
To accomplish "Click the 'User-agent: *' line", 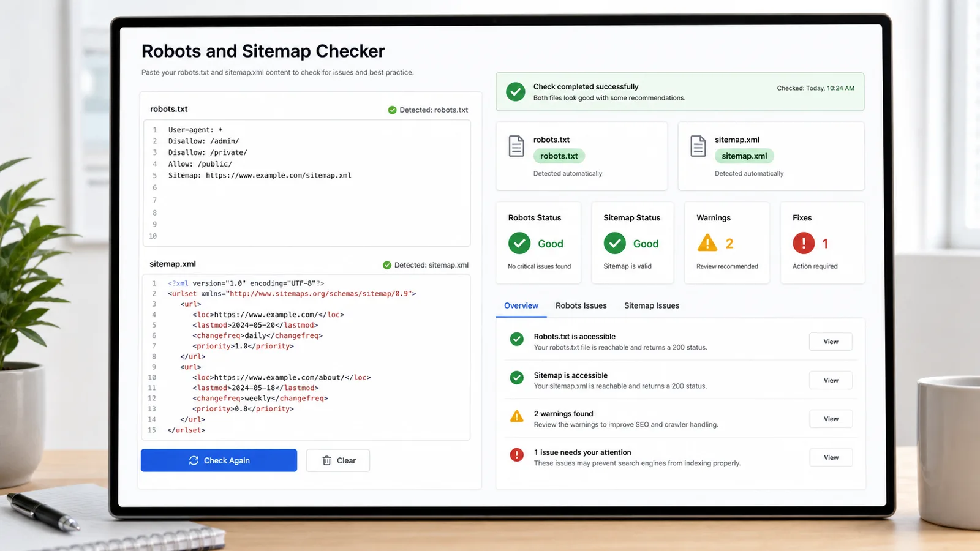I will click(x=195, y=130).
